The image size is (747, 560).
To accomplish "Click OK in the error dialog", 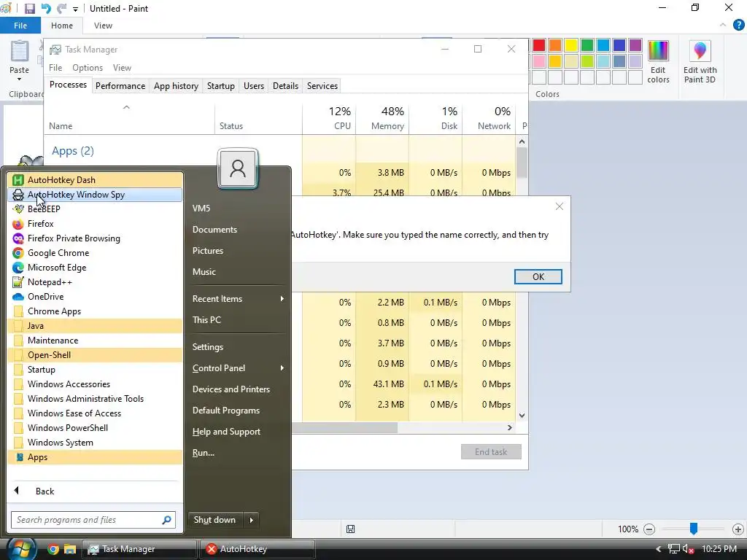I will click(538, 276).
